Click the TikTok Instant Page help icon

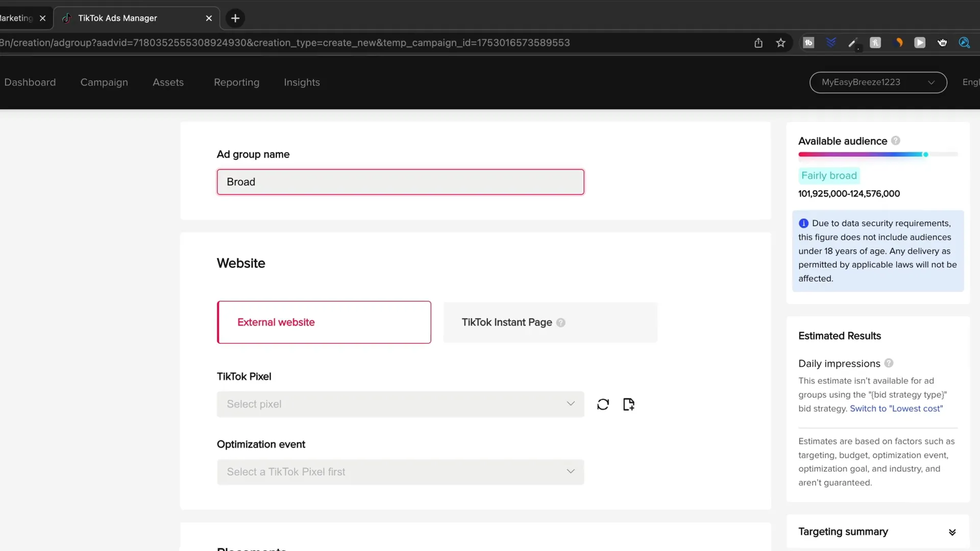pyautogui.click(x=561, y=322)
